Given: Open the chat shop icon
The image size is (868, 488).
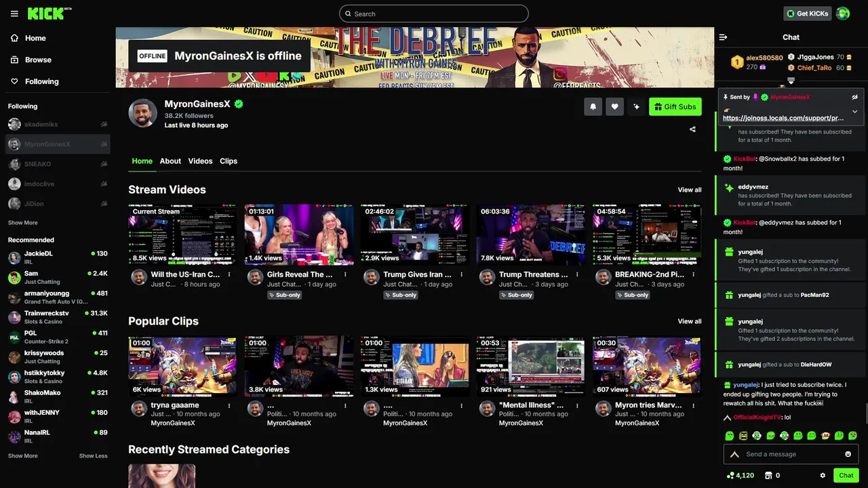Looking at the screenshot, I should pyautogui.click(x=770, y=476).
